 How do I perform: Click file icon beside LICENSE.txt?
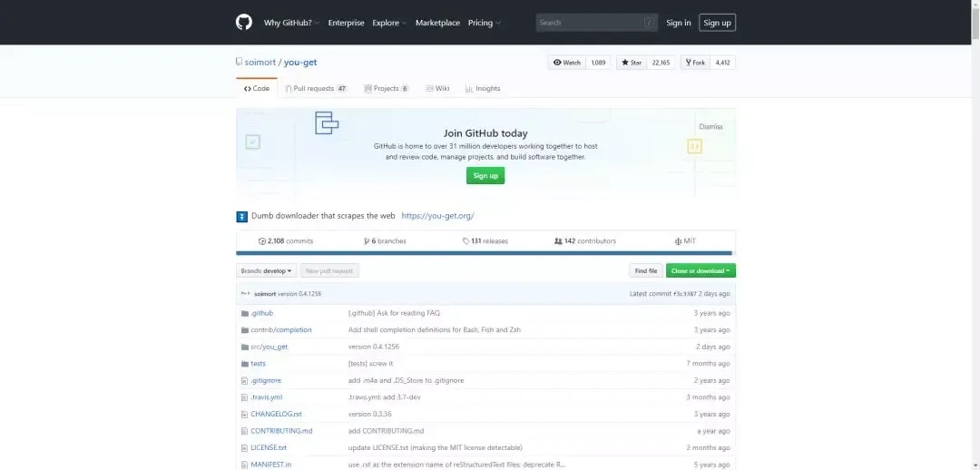click(x=245, y=448)
